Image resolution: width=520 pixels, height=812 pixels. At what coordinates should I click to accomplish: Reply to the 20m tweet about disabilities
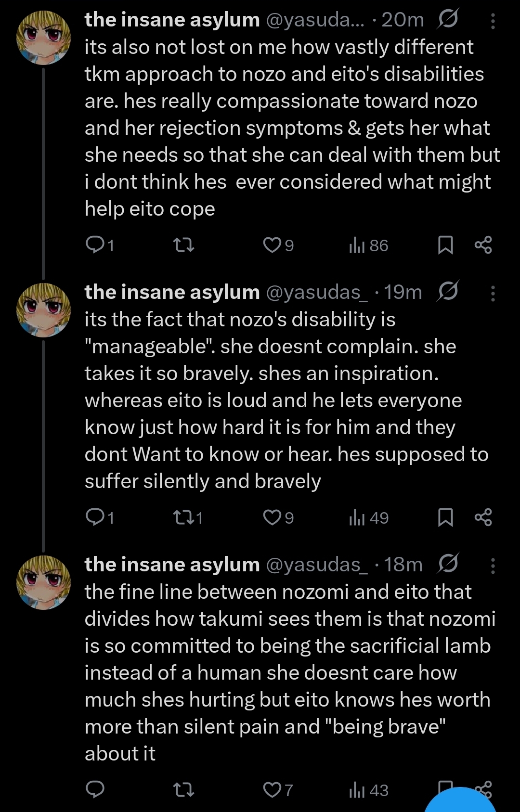(x=95, y=245)
